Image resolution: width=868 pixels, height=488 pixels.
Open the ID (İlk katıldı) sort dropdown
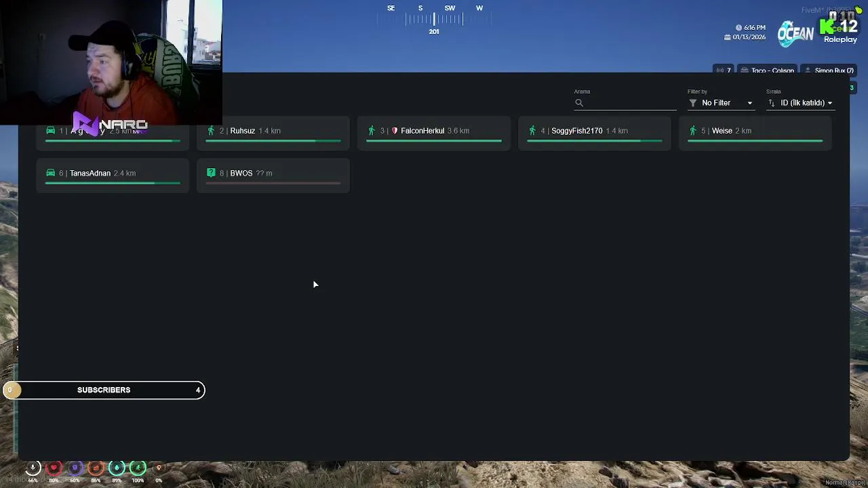800,103
